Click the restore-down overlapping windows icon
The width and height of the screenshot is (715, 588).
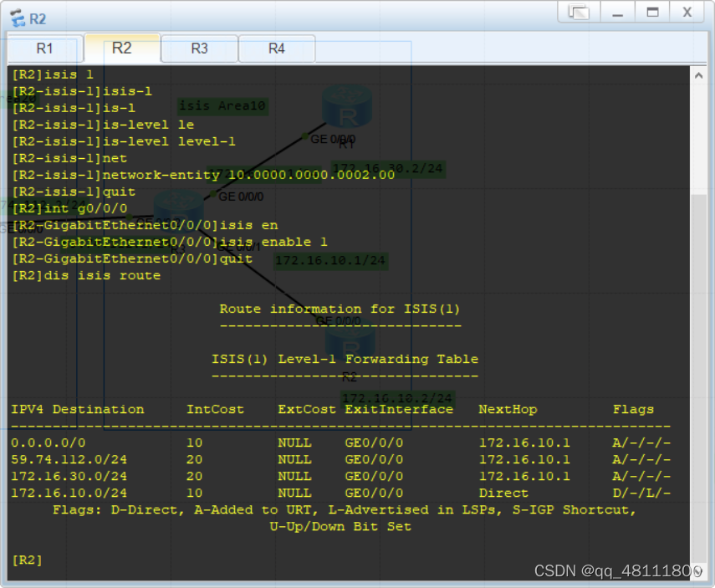pos(579,12)
